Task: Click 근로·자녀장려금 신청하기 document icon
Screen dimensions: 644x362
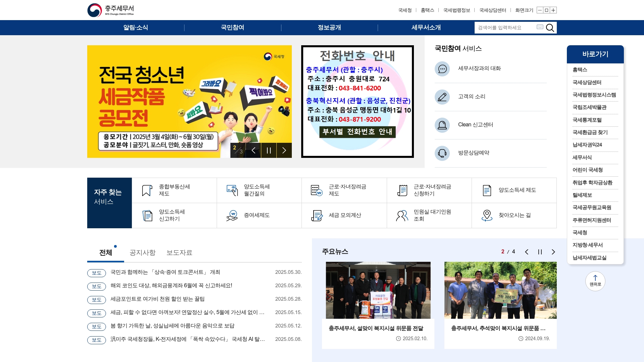Action: (x=402, y=190)
